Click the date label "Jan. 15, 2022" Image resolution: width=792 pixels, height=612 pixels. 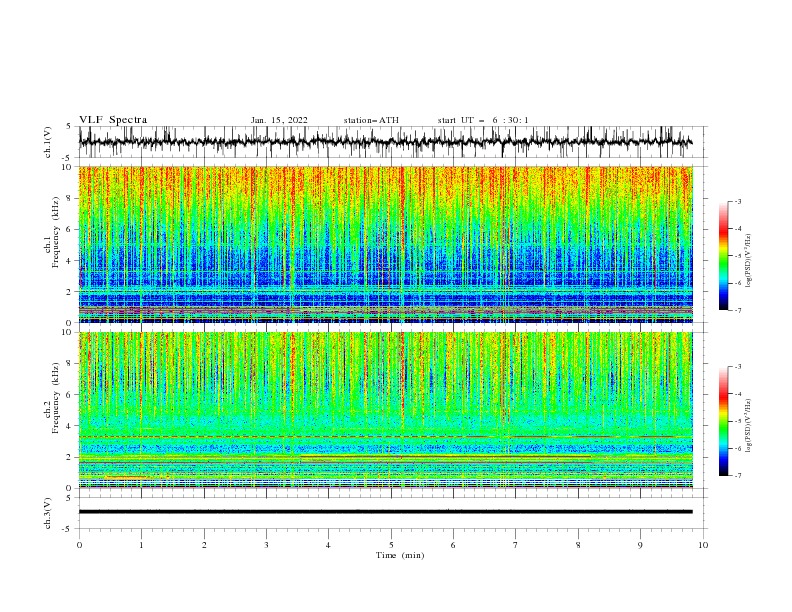[279, 120]
